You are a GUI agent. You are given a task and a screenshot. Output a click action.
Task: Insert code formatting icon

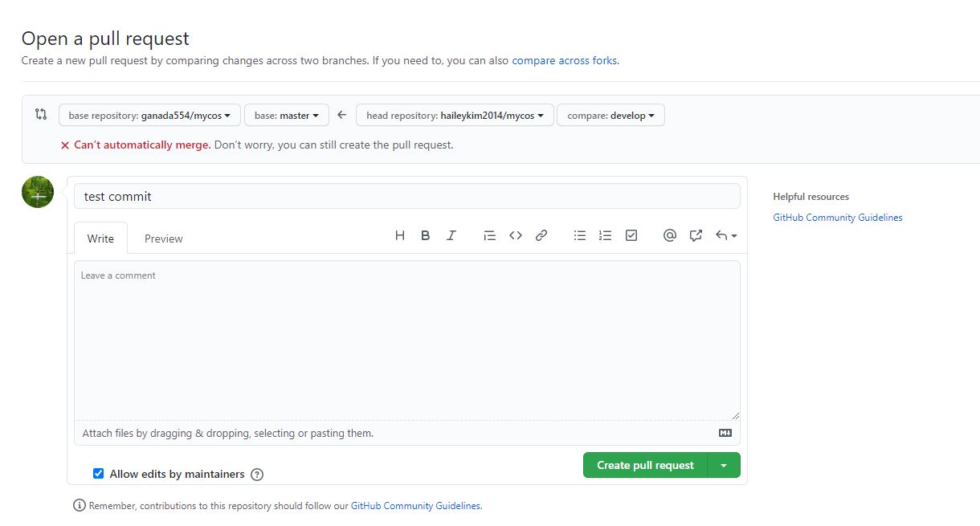coord(516,235)
